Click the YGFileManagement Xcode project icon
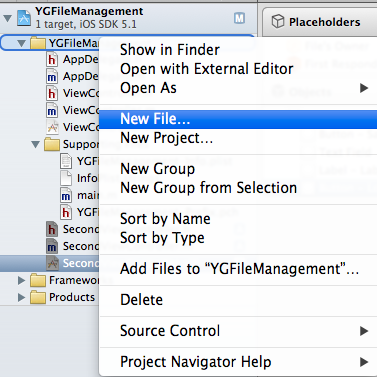The width and height of the screenshot is (377, 377). (x=24, y=18)
